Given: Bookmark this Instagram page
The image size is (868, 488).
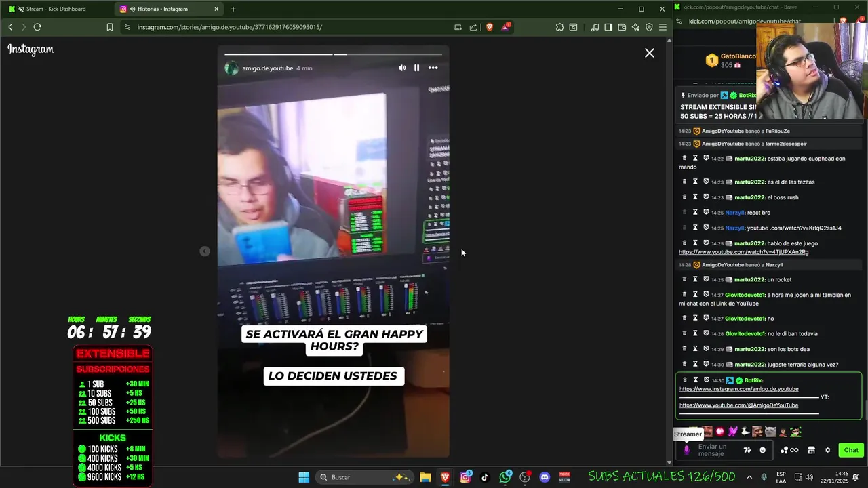Looking at the screenshot, I should [110, 27].
